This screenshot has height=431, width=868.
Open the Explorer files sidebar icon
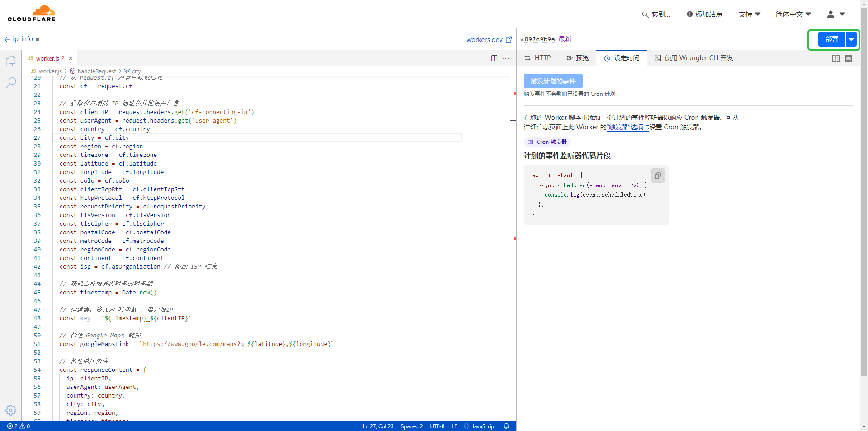click(x=11, y=61)
